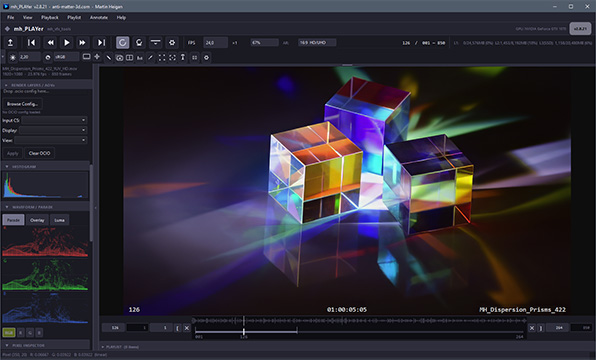Open the View colorspace dropdown
The height and width of the screenshot is (360, 596).
point(51,140)
